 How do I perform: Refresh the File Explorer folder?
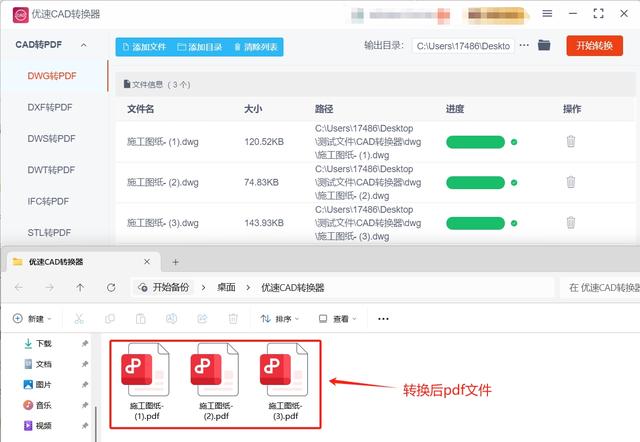(111, 287)
